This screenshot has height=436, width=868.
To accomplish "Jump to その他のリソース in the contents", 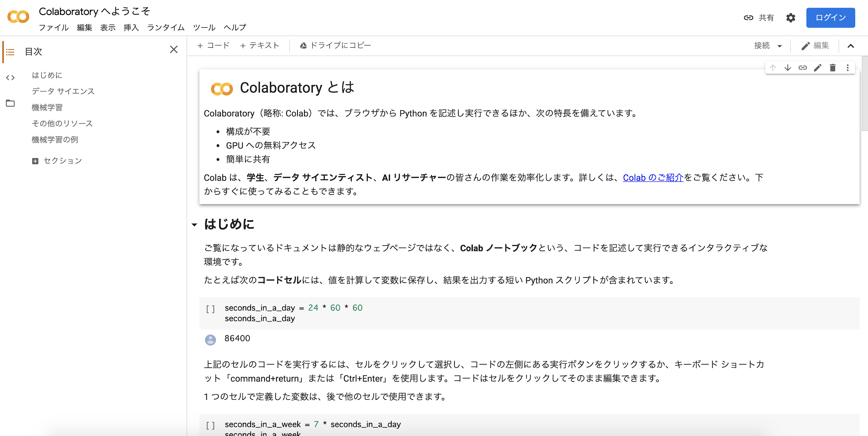I will click(x=62, y=123).
